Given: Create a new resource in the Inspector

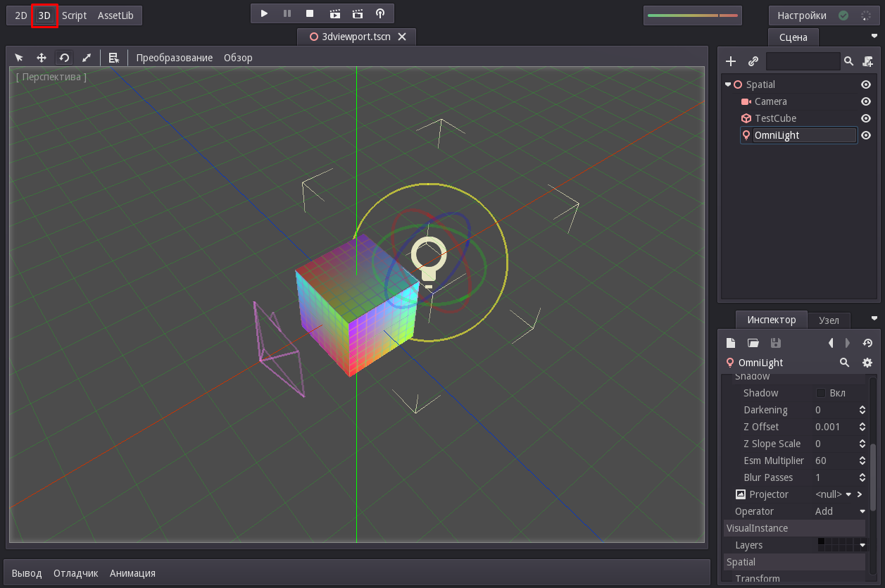Looking at the screenshot, I should [731, 343].
